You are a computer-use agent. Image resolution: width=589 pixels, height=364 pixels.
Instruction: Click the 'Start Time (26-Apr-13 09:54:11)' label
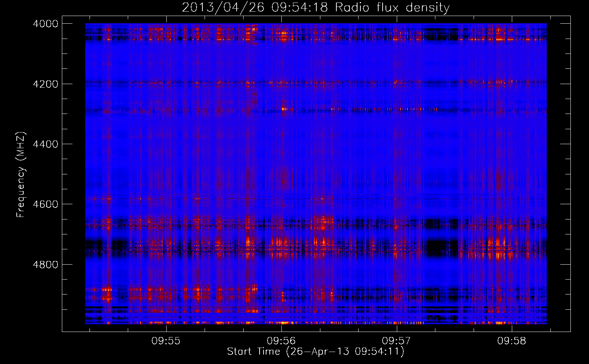316,352
